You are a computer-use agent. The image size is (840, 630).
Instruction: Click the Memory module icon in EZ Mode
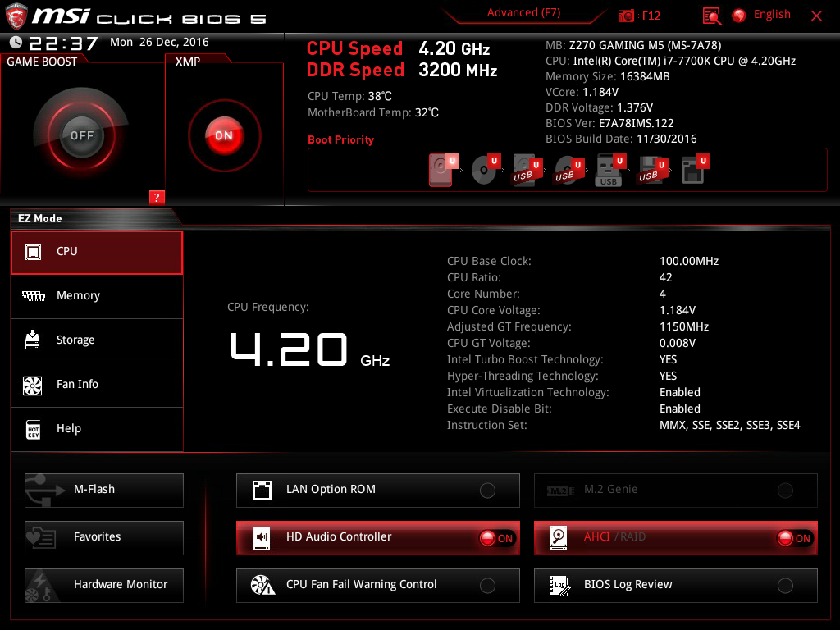tap(33, 295)
